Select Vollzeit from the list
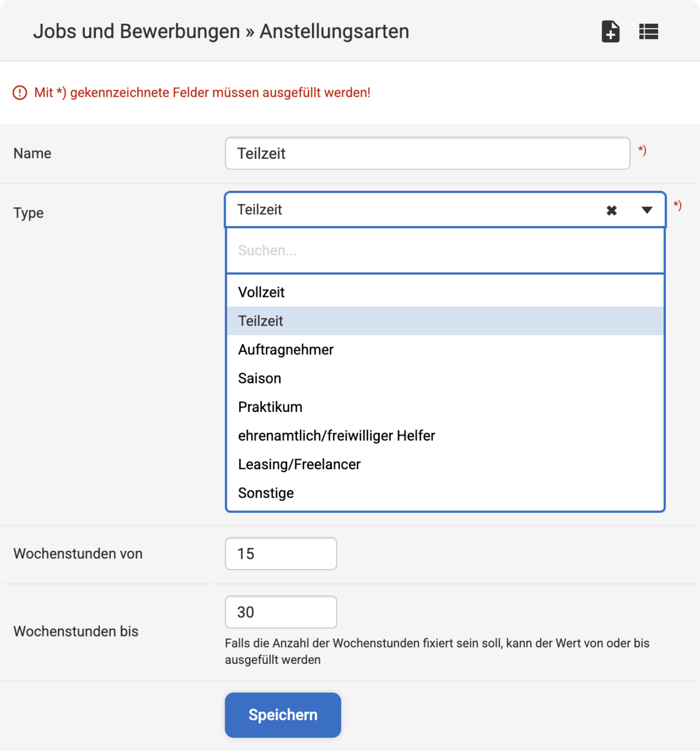Viewport: 700px width, 751px height. pos(445,292)
